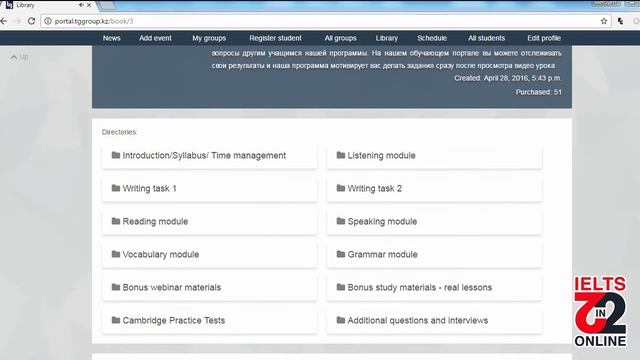Viewport: 640px width, 360px height.
Task: Click the 'Directories:' label
Action: coord(120,132)
